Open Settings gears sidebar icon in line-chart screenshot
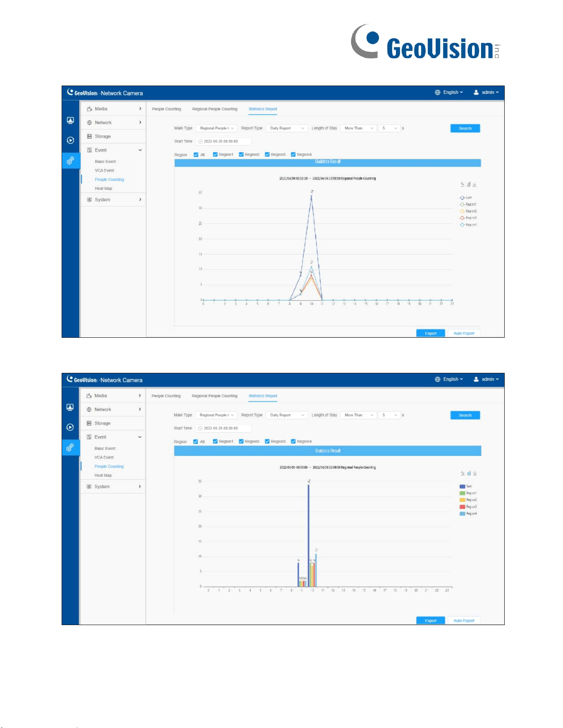 (70, 160)
